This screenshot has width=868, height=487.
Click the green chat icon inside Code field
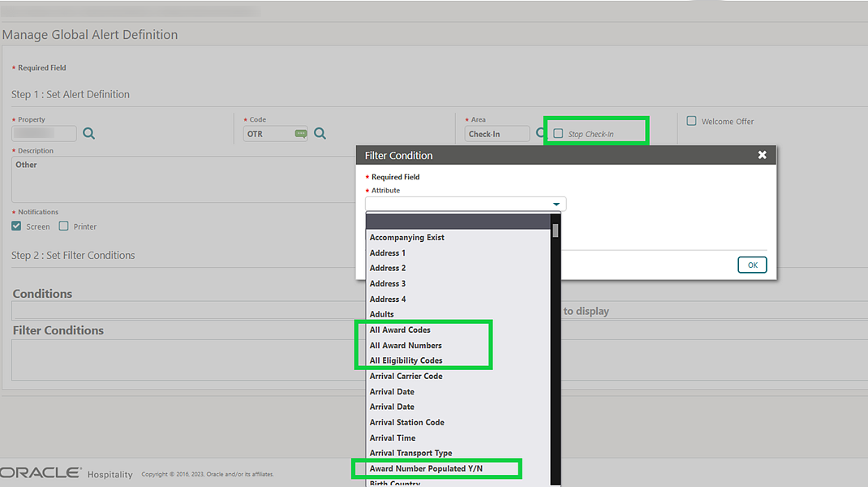[301, 134]
